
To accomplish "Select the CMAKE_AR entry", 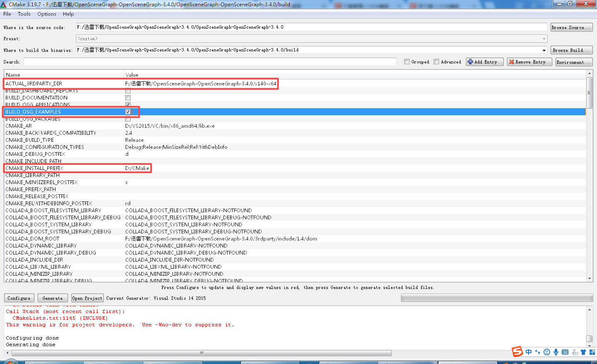I will pos(19,126).
